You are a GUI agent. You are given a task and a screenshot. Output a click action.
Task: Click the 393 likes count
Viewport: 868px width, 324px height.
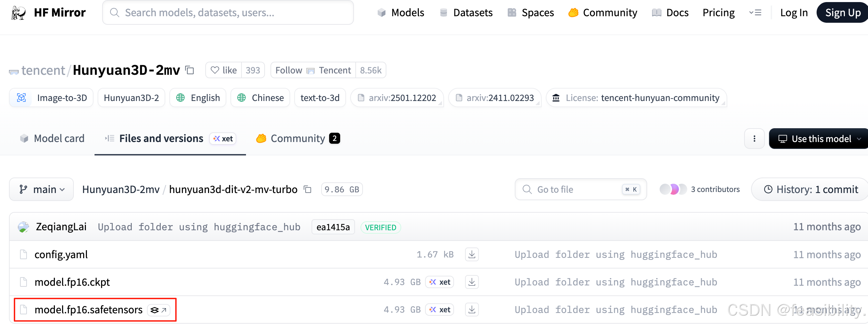pyautogui.click(x=253, y=70)
